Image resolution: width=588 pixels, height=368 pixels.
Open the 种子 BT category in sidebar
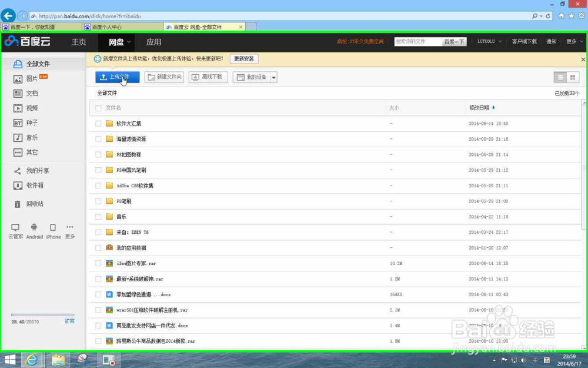click(26, 123)
